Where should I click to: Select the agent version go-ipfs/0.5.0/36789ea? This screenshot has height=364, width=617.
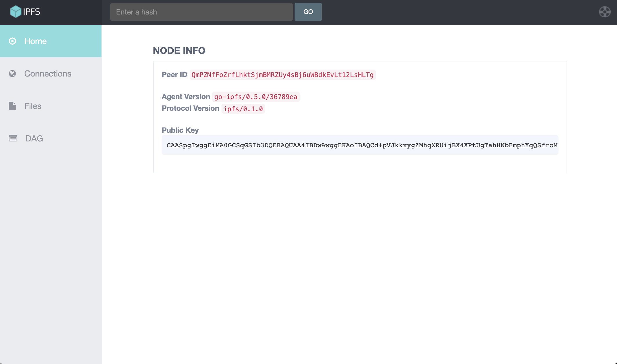tap(256, 97)
